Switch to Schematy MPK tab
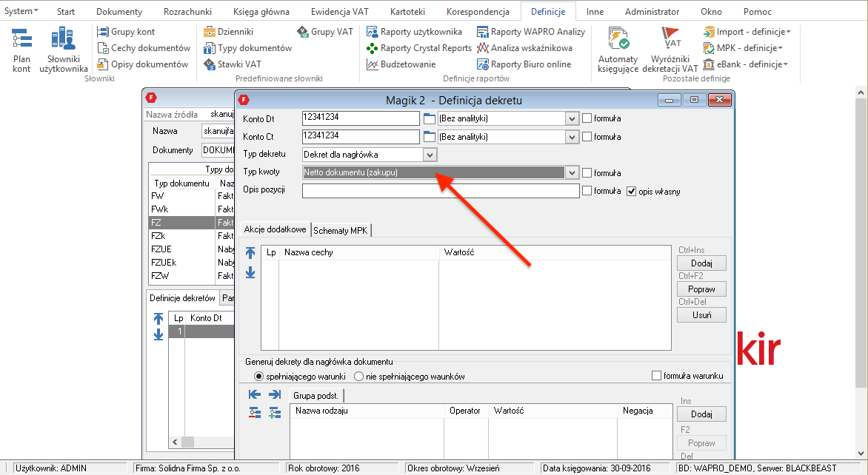The width and height of the screenshot is (868, 475). pyautogui.click(x=341, y=230)
